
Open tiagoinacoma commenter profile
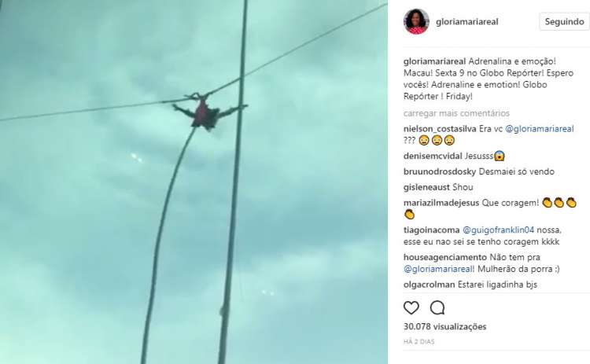pyautogui.click(x=431, y=230)
